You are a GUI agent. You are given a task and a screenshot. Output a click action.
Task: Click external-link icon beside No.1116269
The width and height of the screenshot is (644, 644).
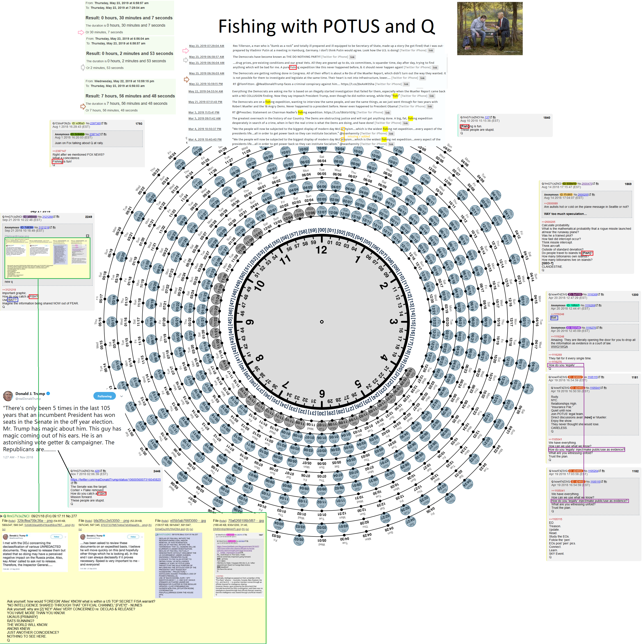[596, 305]
